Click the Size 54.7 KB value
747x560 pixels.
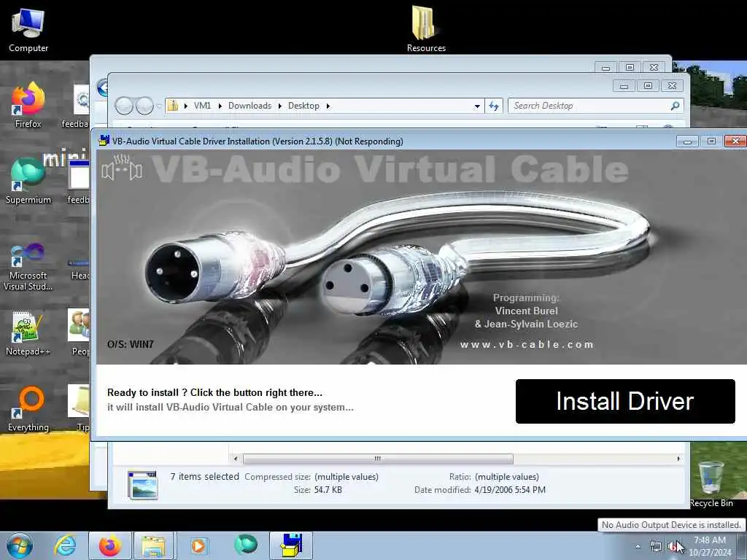(x=328, y=489)
